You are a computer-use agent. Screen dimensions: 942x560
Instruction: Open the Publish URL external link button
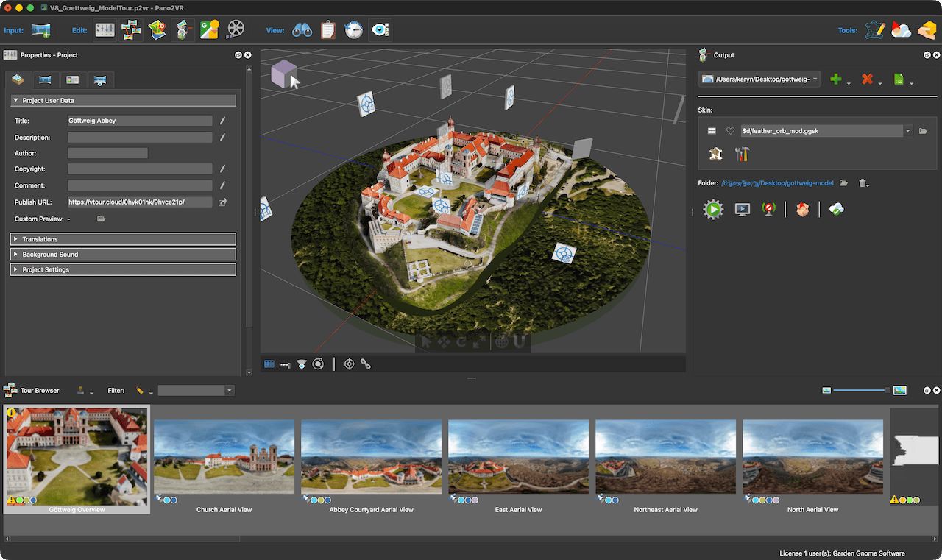(x=222, y=202)
